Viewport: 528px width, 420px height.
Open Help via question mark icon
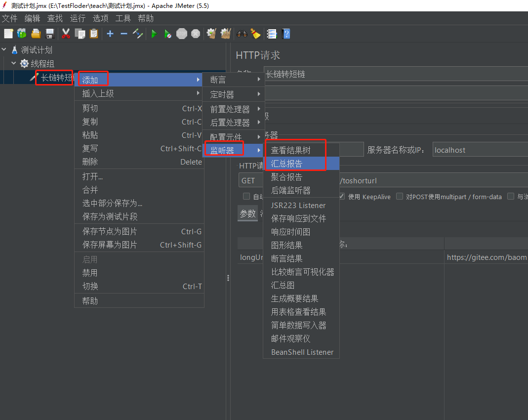[286, 34]
